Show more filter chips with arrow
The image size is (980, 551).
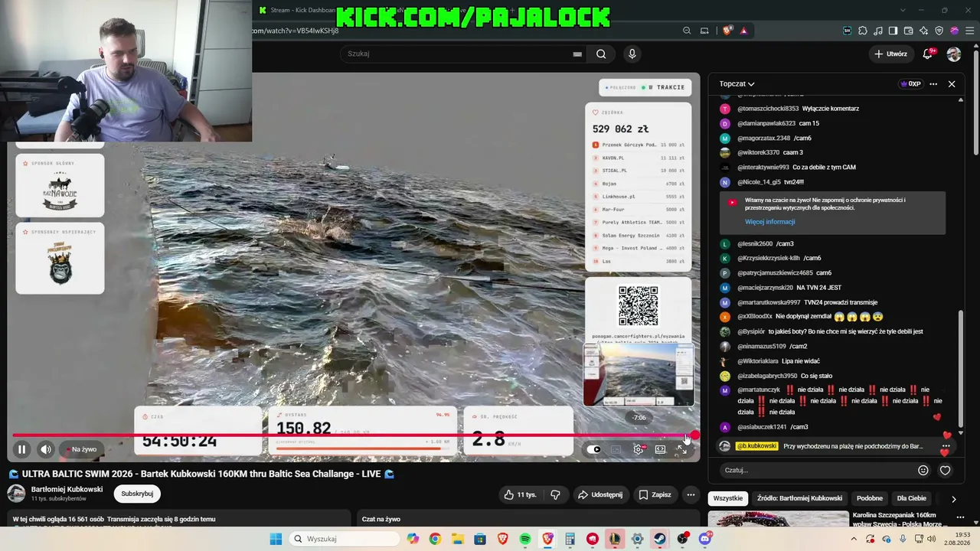pos(953,499)
